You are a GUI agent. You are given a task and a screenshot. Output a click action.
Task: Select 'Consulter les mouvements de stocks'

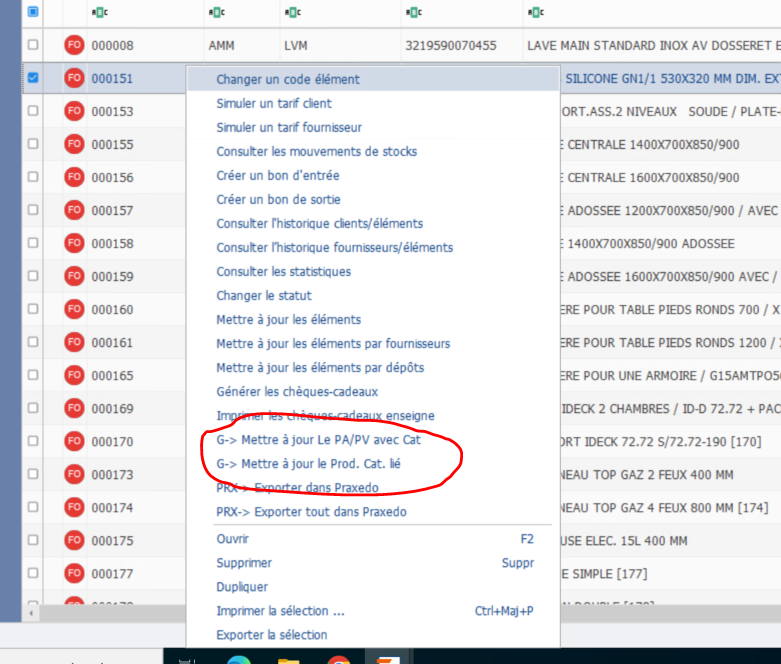[316, 151]
